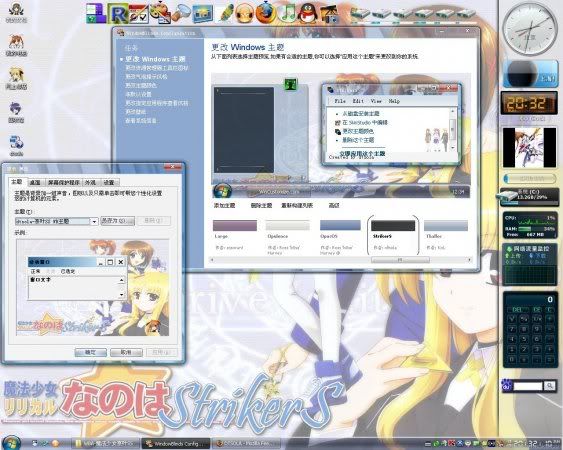Click the search magnifier button in Baidu gadget
563x450 pixels.
tap(550, 386)
